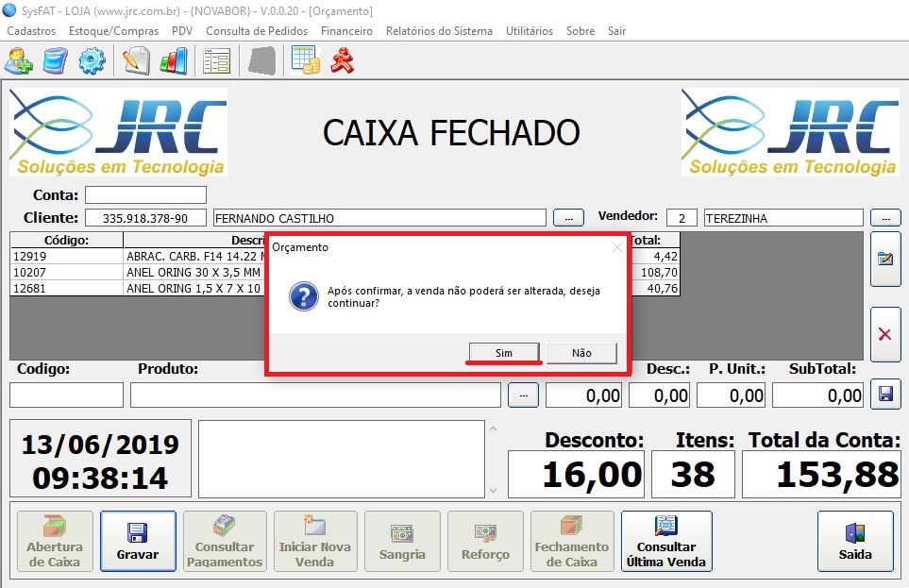Click the total cell 40,76

pyautogui.click(x=656, y=288)
